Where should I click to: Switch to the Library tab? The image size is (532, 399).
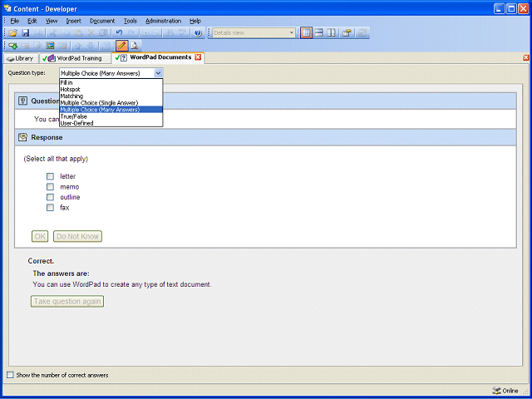pyautogui.click(x=21, y=58)
